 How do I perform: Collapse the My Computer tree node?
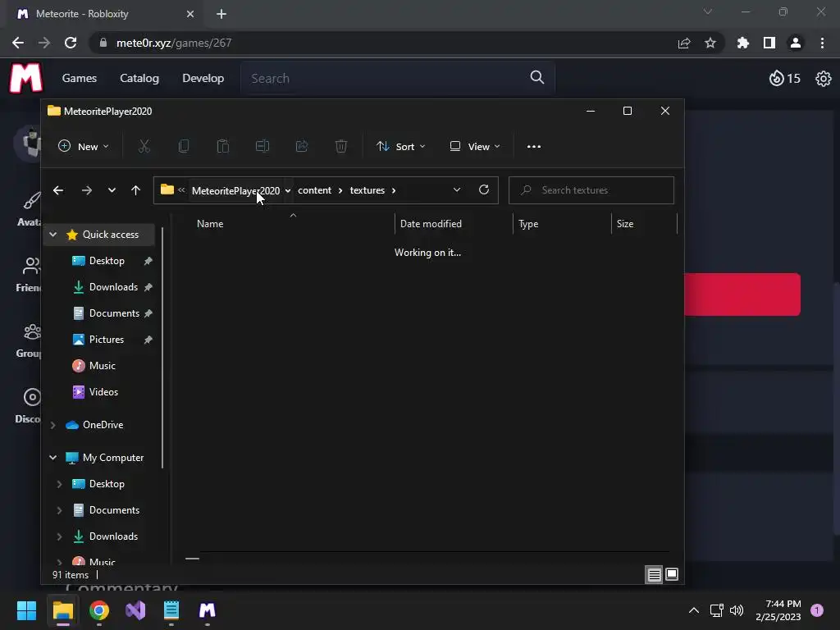pos(53,458)
